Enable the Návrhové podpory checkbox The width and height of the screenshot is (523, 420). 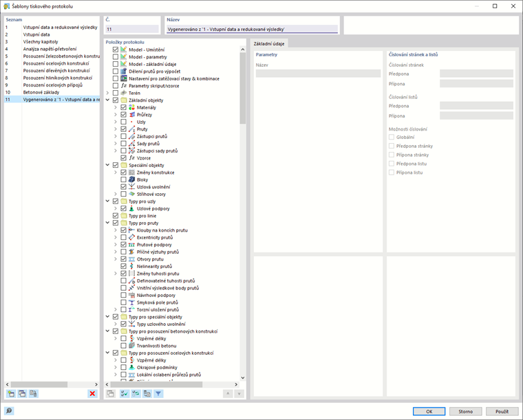(x=123, y=295)
